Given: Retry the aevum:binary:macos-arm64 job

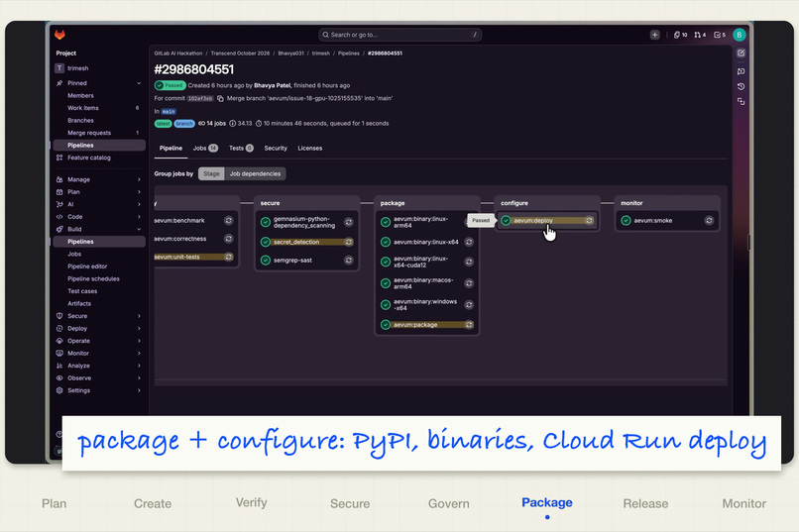Looking at the screenshot, I should point(469,283).
